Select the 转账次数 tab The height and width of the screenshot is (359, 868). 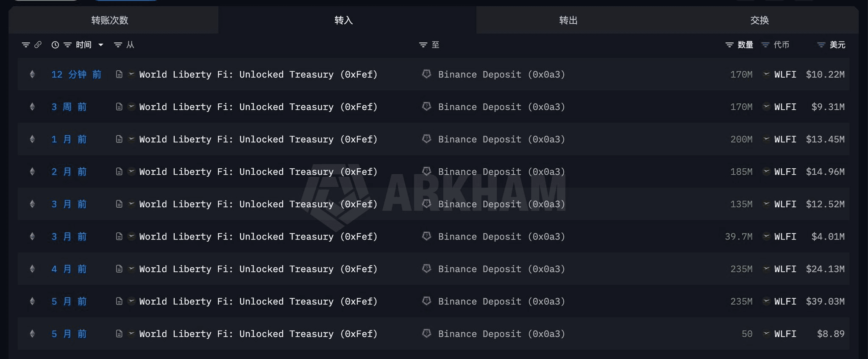(110, 20)
